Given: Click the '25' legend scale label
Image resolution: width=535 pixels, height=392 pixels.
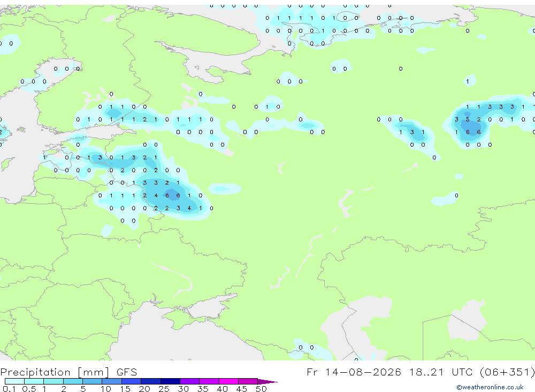Looking at the screenshot, I should [164, 389].
